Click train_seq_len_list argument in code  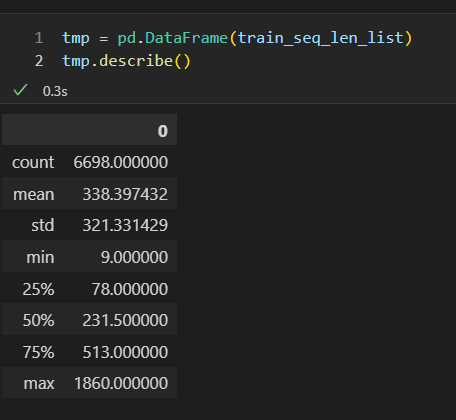pyautogui.click(x=320, y=38)
